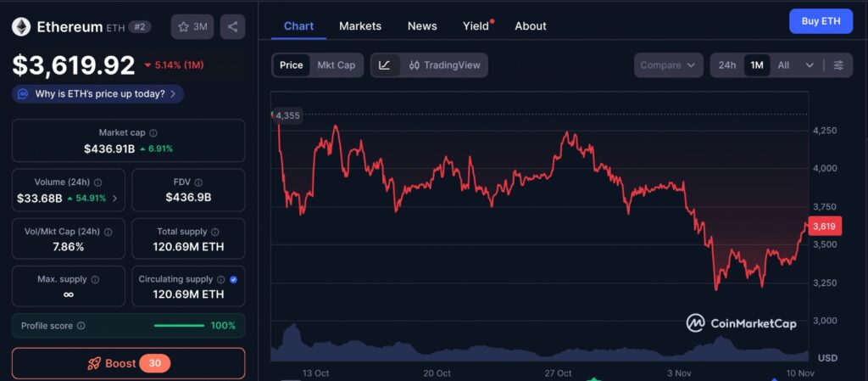Click the #2 rank badge

140,26
